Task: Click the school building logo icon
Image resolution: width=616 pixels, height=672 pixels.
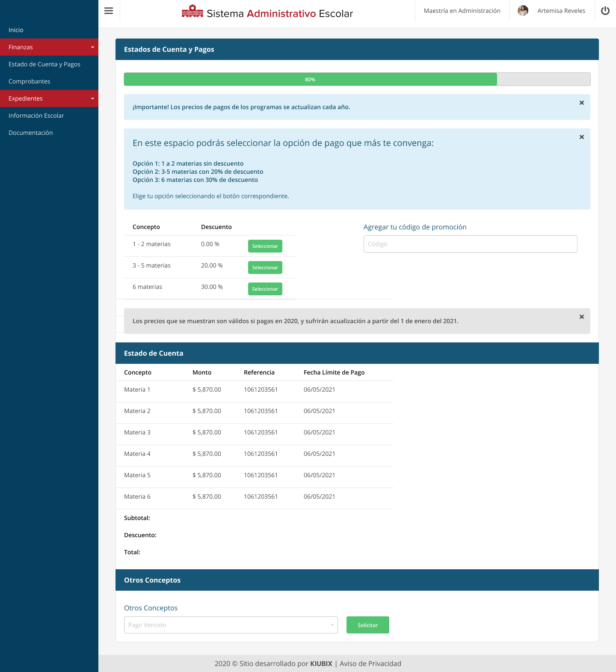Action: [192, 12]
